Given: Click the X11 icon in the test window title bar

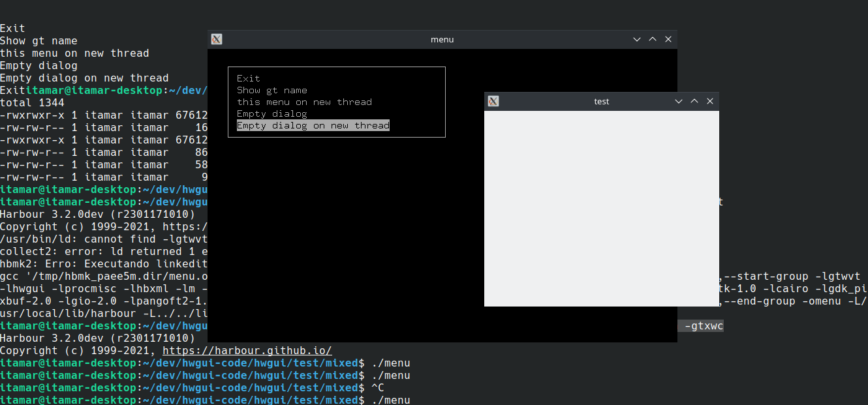Looking at the screenshot, I should click(x=493, y=101).
